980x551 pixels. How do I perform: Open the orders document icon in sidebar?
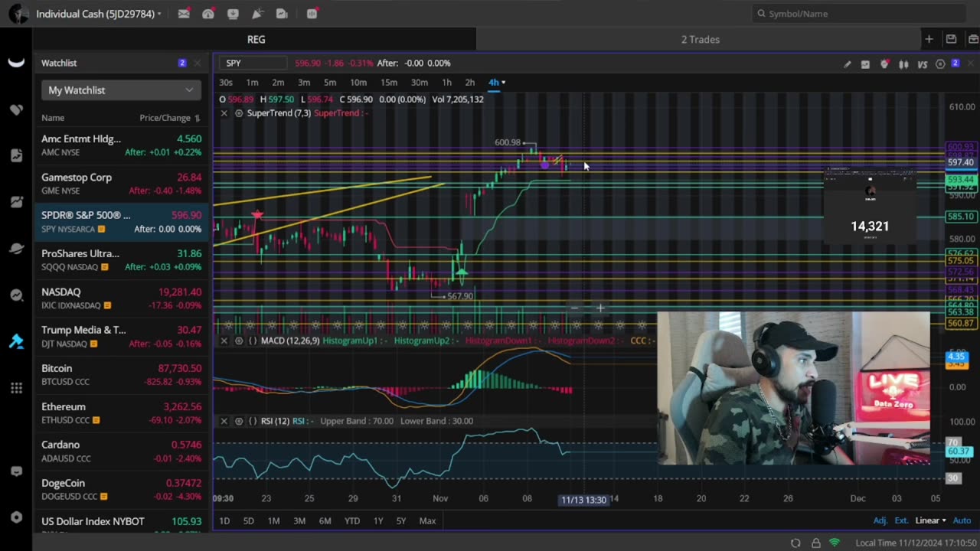16,155
